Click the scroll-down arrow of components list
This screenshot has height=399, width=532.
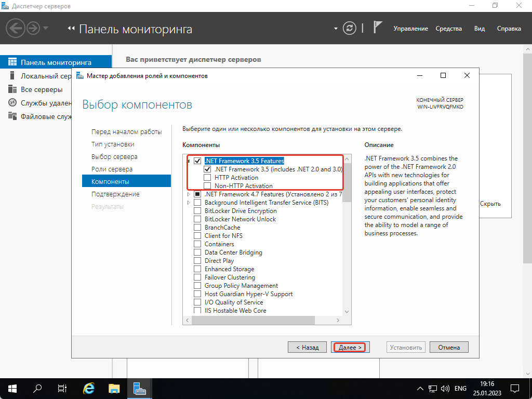[x=347, y=312]
